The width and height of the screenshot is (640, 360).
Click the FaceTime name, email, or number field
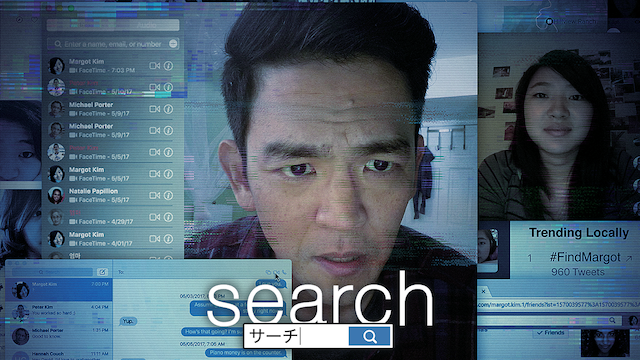[113, 44]
